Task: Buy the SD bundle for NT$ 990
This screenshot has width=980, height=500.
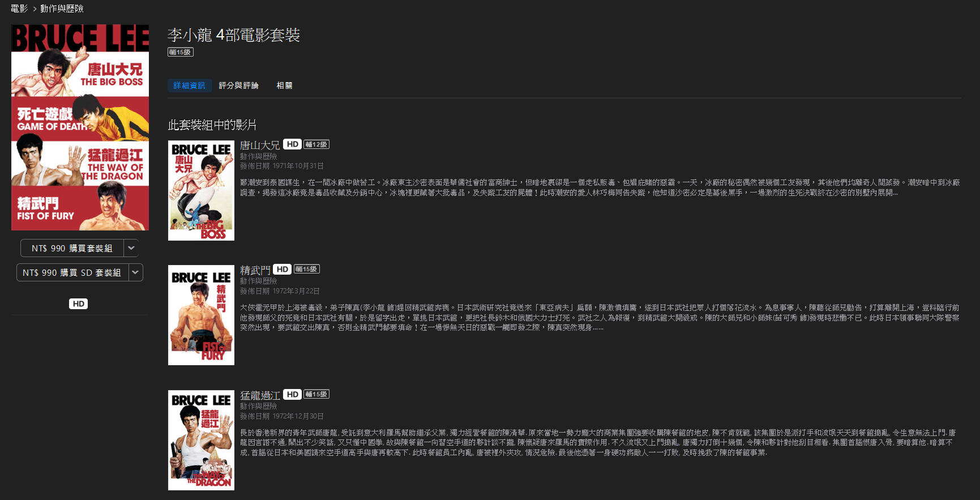Action: (x=72, y=272)
